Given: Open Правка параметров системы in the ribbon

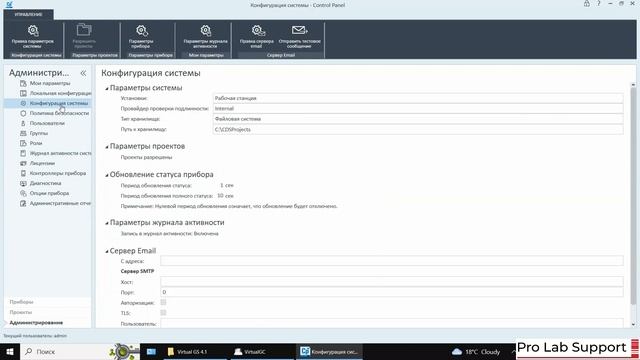Looking at the screenshot, I should click(x=33, y=36).
